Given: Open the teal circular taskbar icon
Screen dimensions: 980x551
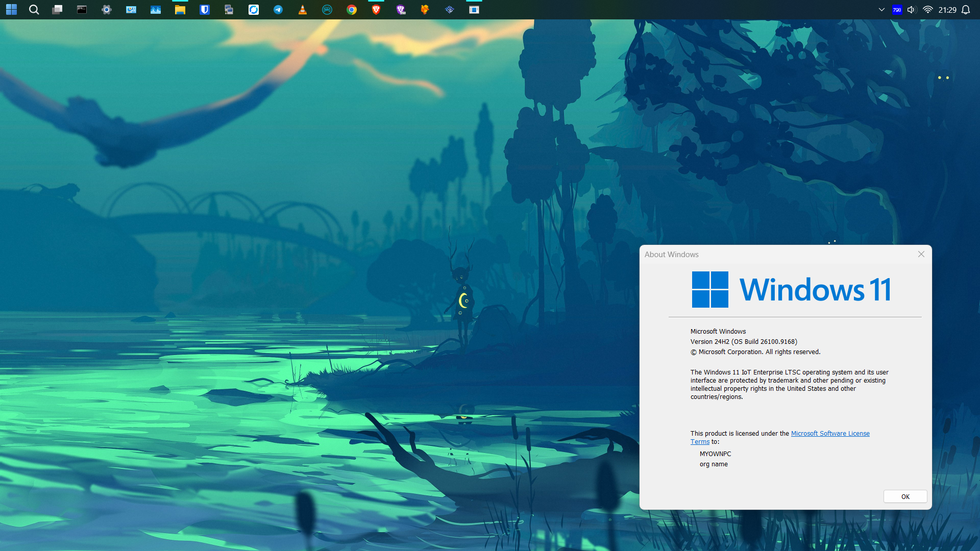Looking at the screenshot, I should click(x=327, y=10).
